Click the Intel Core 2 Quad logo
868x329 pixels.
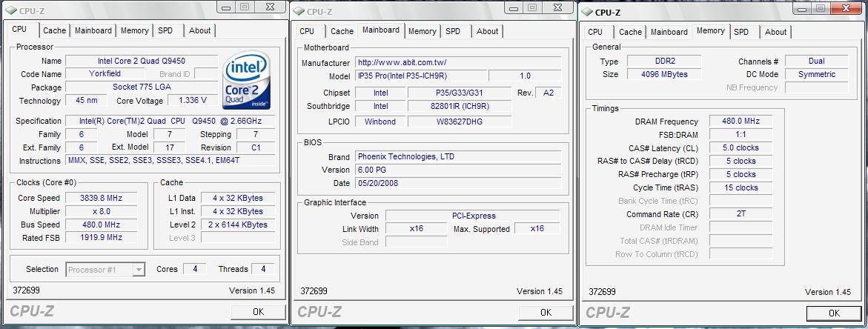(x=246, y=80)
